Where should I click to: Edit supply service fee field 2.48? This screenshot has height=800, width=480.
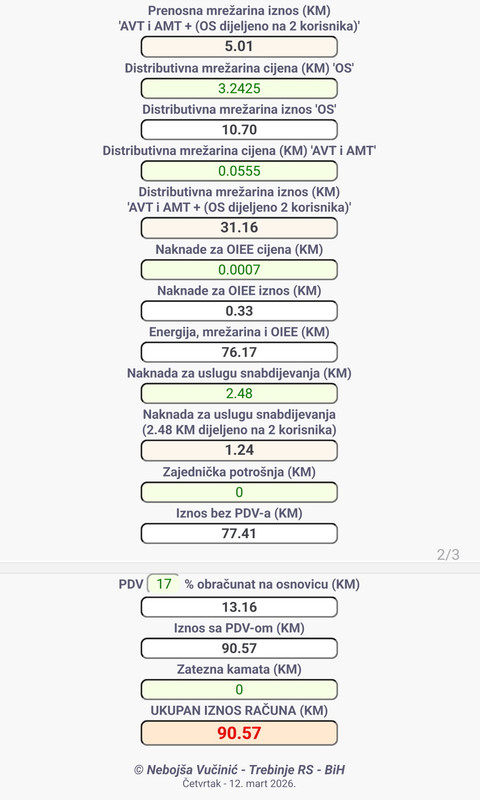coord(239,393)
